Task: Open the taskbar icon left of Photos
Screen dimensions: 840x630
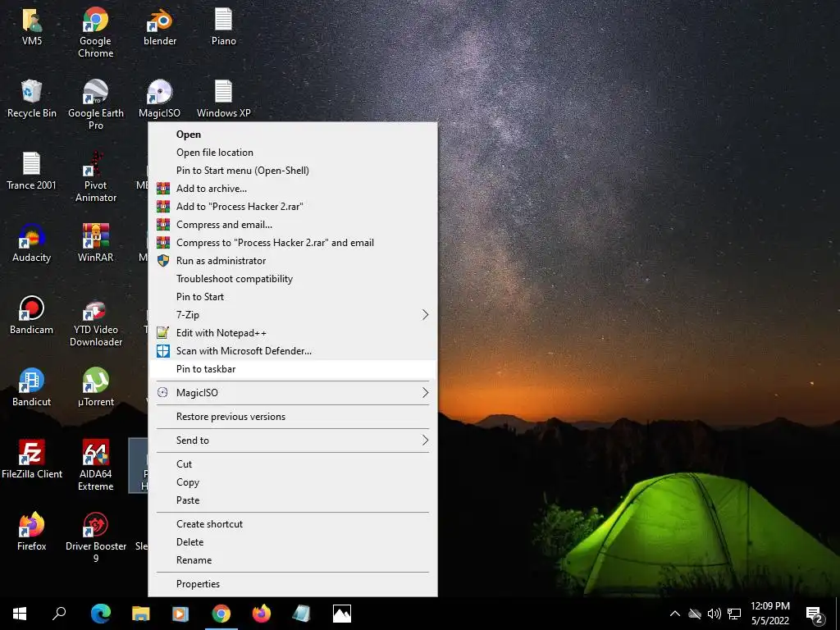Action: [301, 614]
